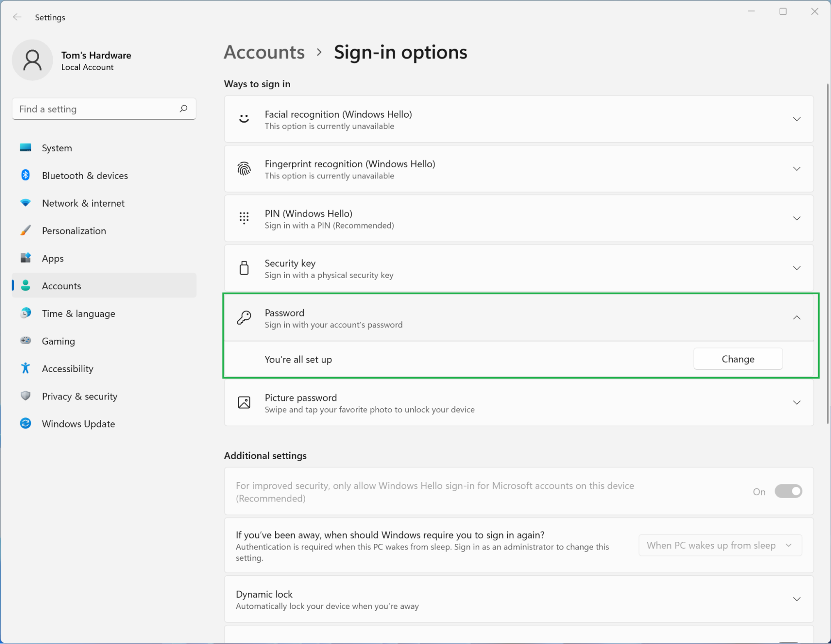
Task: Click the Find a setting search field
Action: (104, 109)
